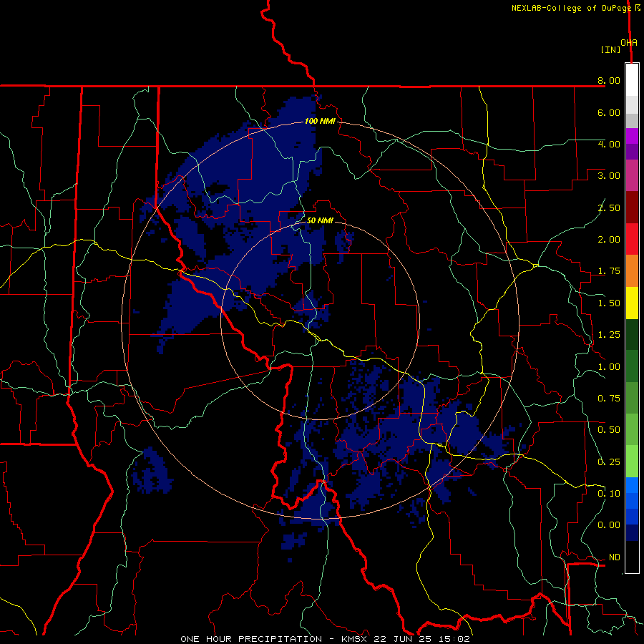Pick the pink legend swatch near 3.00
Viewport: 644px width, 644px height.
pyautogui.click(x=632, y=176)
